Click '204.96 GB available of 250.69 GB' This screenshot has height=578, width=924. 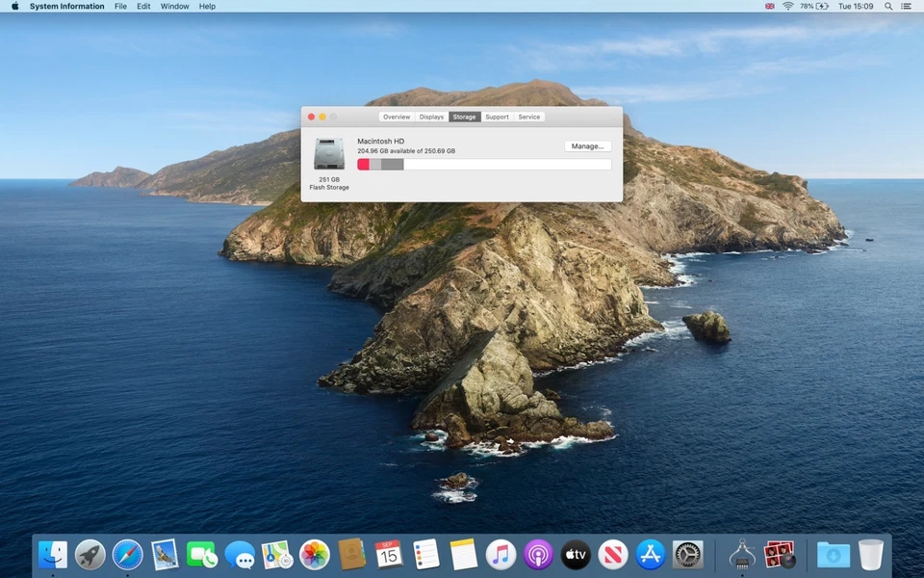click(x=406, y=151)
